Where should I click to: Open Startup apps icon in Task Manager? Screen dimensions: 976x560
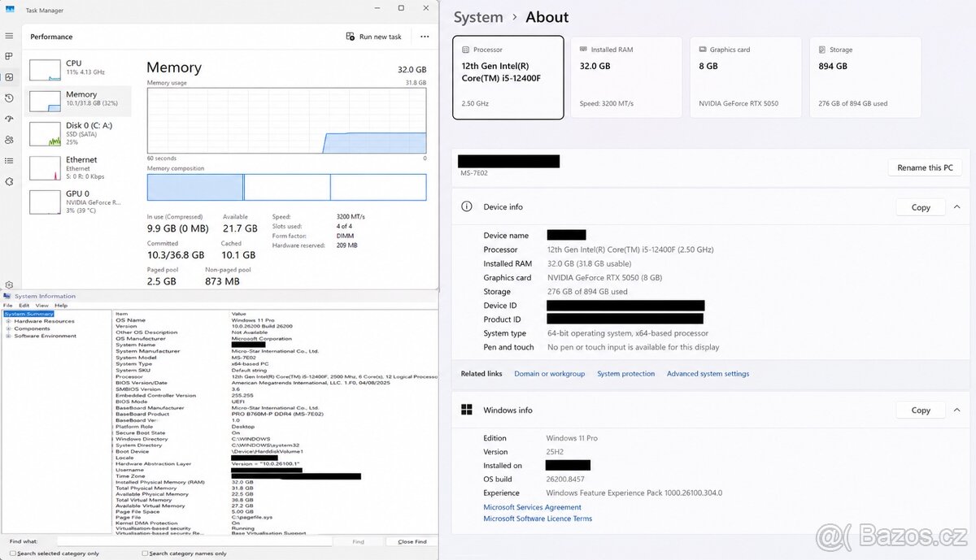pos(9,119)
